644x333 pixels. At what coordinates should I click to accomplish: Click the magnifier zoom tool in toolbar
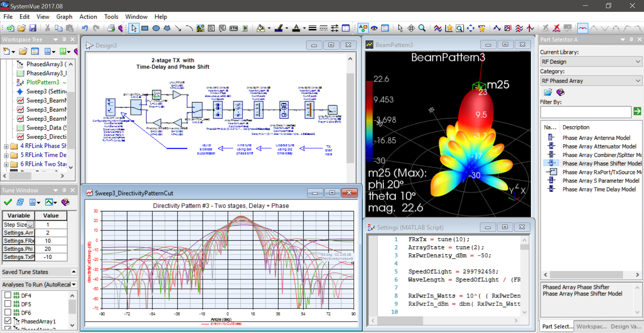tap(422, 28)
